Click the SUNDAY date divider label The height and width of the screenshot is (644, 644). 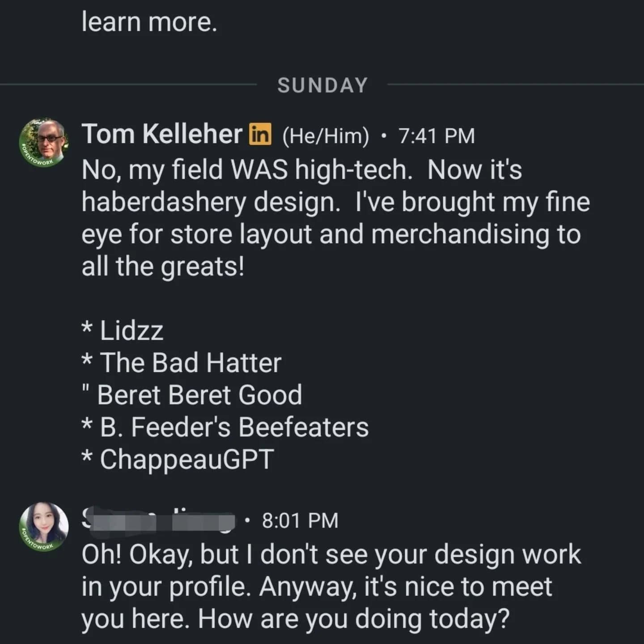tap(322, 85)
